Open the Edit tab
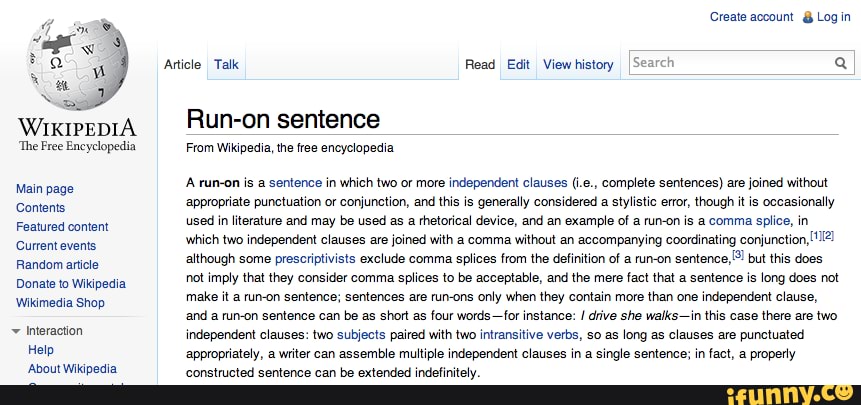Viewport: 861px width, 405px height. coord(518,65)
